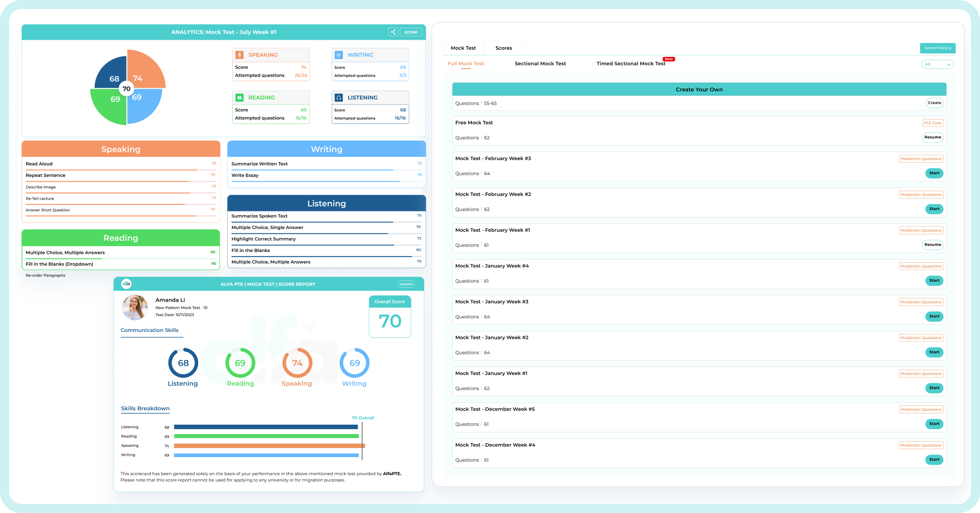Switch to the Mock Test tab
The width and height of the screenshot is (980, 513).
point(463,48)
